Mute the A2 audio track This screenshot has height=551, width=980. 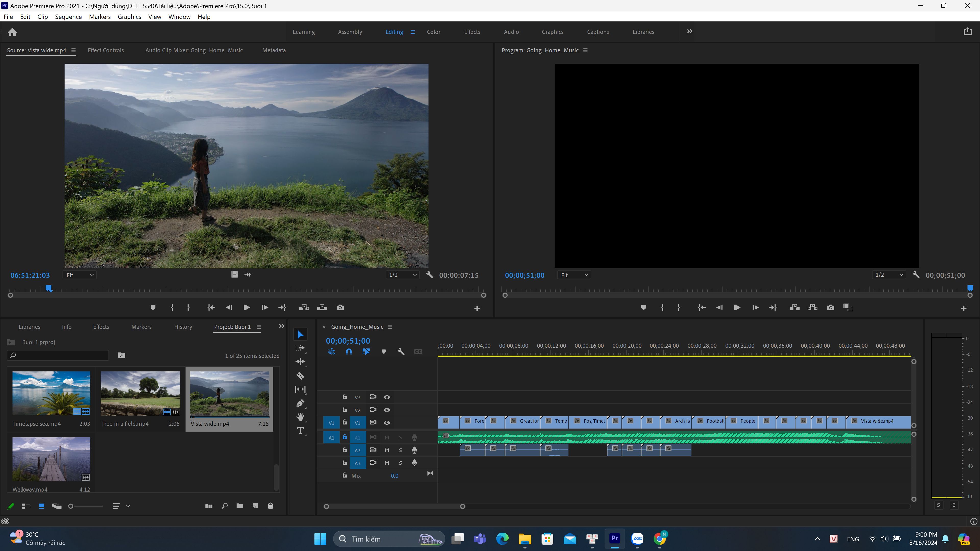[387, 450]
